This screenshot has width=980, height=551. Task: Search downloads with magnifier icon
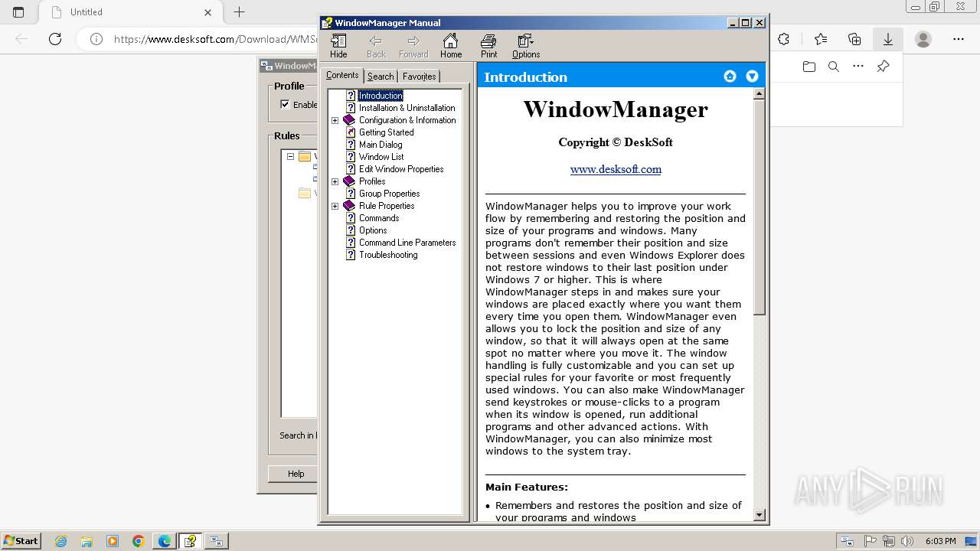click(x=834, y=67)
